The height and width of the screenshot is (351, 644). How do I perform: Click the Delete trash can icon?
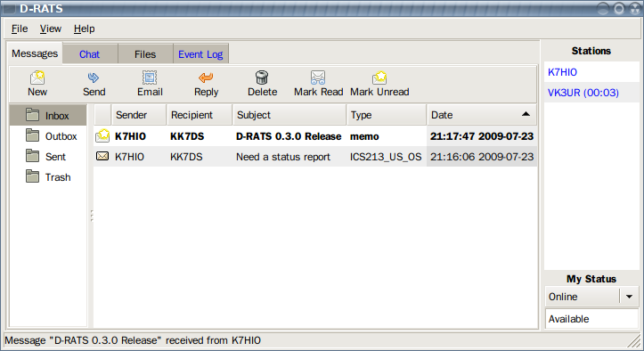click(262, 78)
